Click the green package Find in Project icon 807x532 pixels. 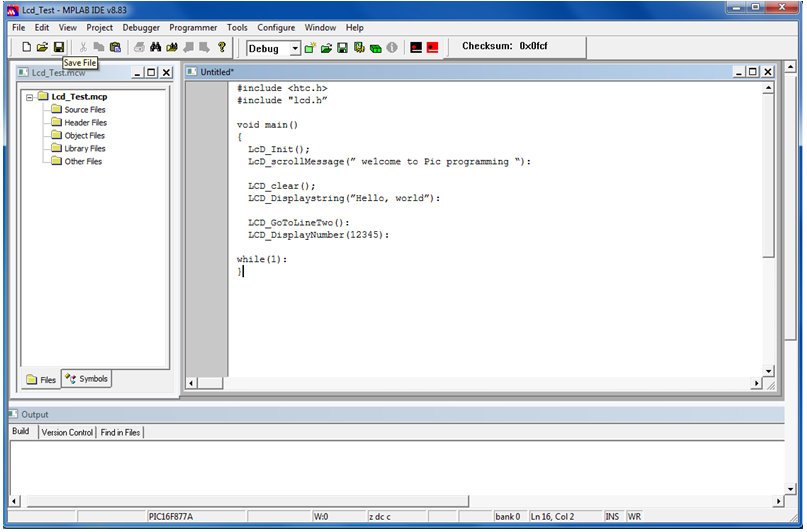click(376, 48)
